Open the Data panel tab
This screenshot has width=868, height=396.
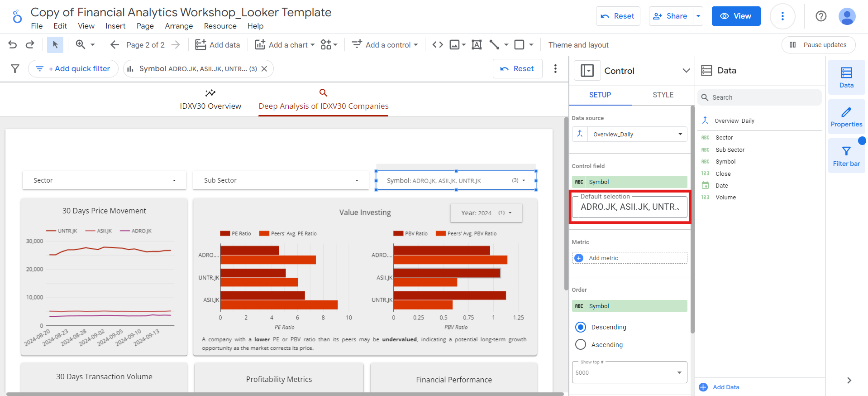[846, 77]
